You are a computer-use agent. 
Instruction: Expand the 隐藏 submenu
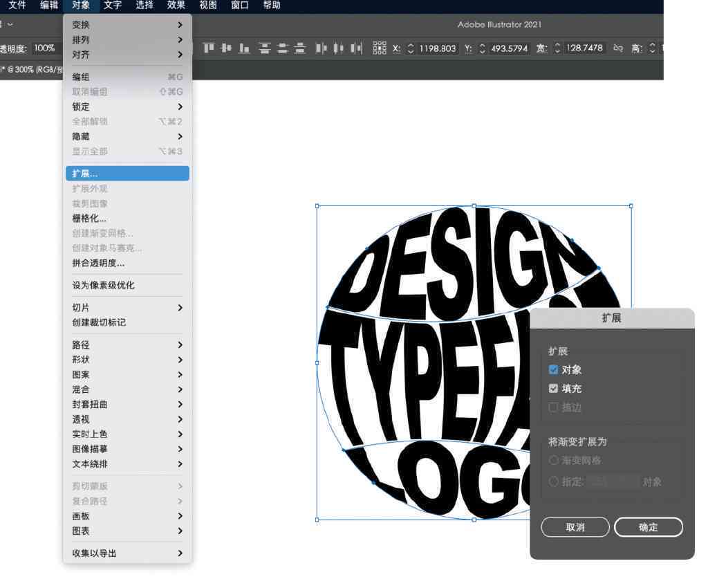coord(127,136)
